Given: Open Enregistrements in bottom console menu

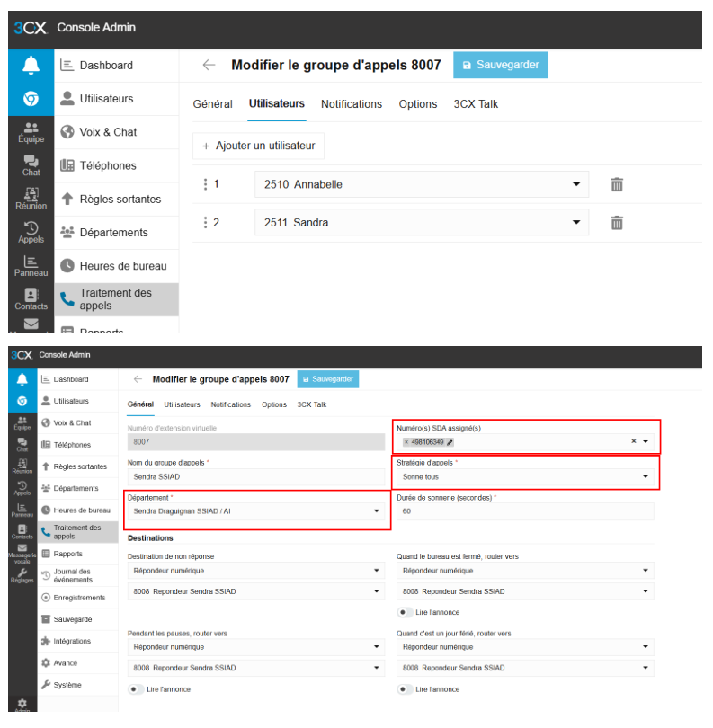Looking at the screenshot, I should coord(77,598).
